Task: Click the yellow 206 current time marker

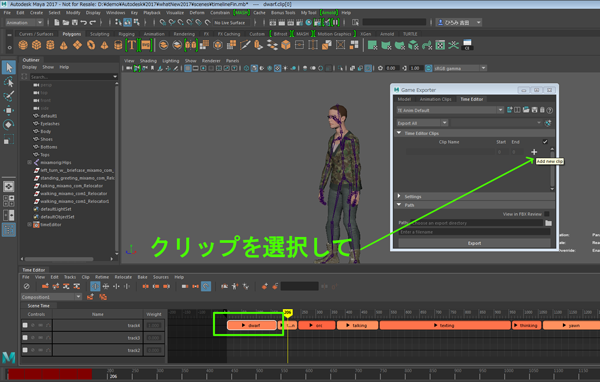Action: click(287, 313)
